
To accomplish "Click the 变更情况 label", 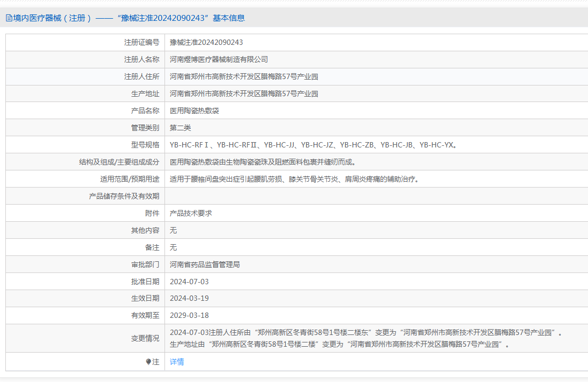I will (x=145, y=339).
